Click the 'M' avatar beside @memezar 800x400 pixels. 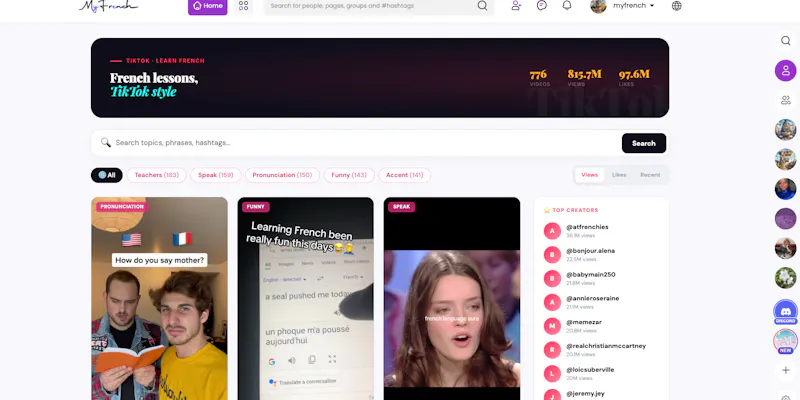[x=552, y=326]
